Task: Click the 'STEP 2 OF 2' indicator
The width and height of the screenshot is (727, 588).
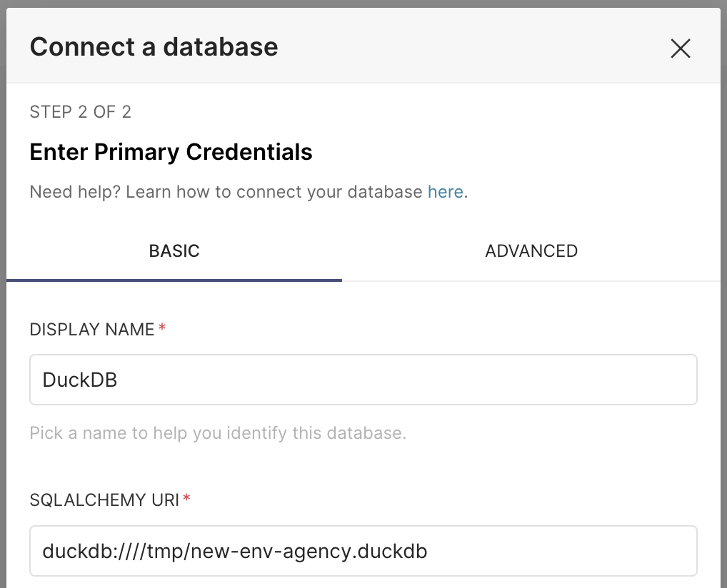Action: 80,112
